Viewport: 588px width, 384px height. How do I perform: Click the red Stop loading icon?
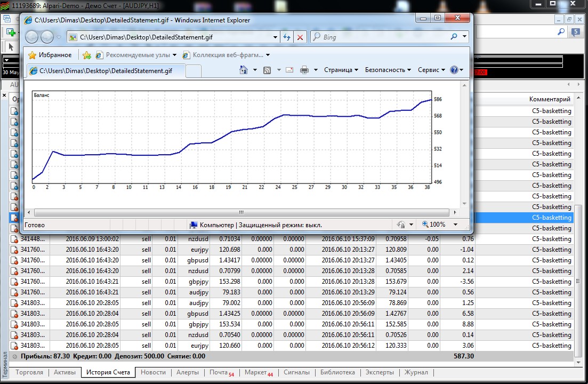300,37
